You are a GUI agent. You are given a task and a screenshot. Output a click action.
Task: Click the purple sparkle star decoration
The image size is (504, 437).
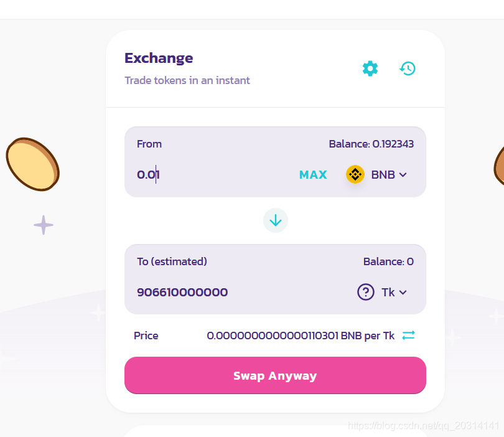click(x=44, y=225)
